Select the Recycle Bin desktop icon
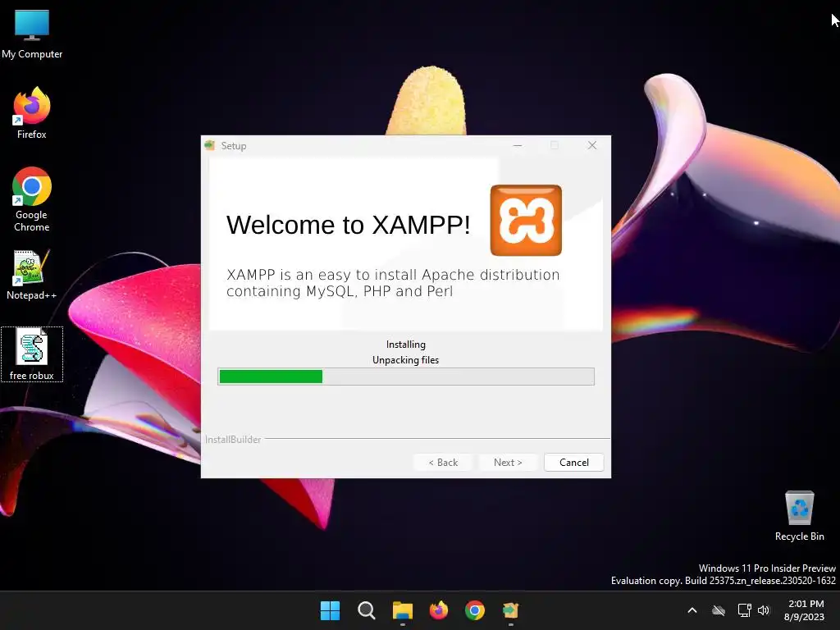This screenshot has width=840, height=630. tap(799, 516)
